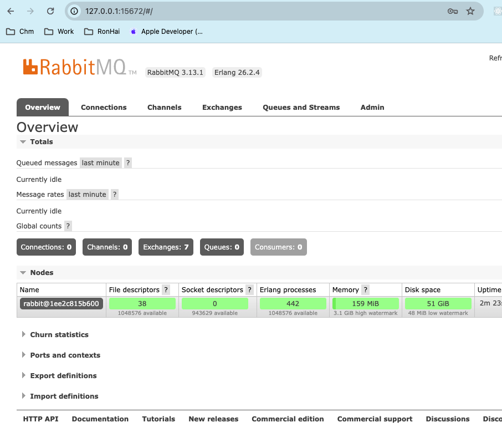Switch to the Overview tab

tap(43, 108)
